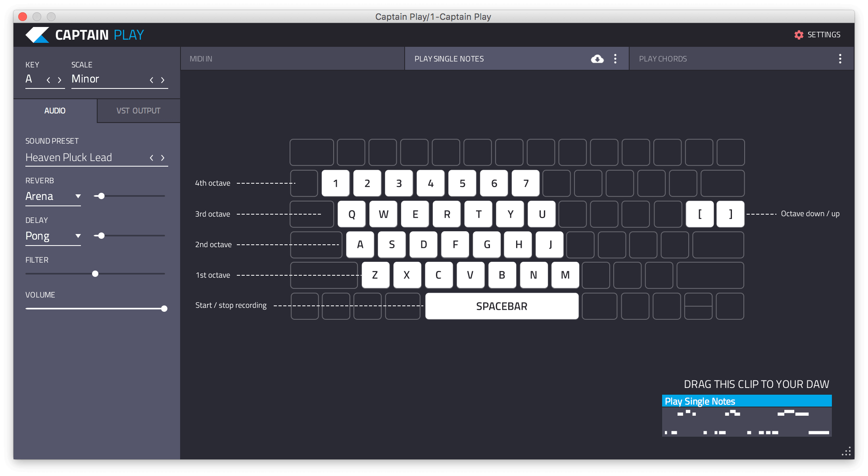Click the Captain Play logo
Screen dimensions: 868x476
(x=37, y=35)
